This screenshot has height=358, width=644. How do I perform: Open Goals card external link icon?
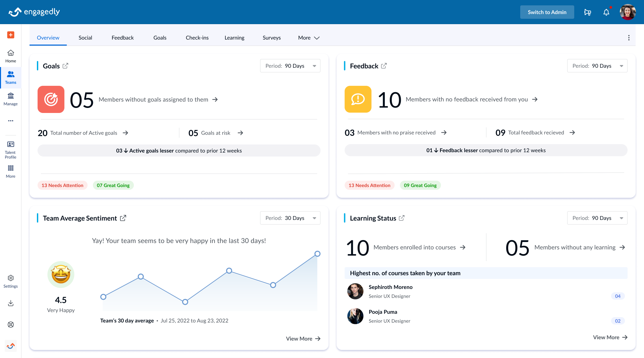(x=65, y=66)
